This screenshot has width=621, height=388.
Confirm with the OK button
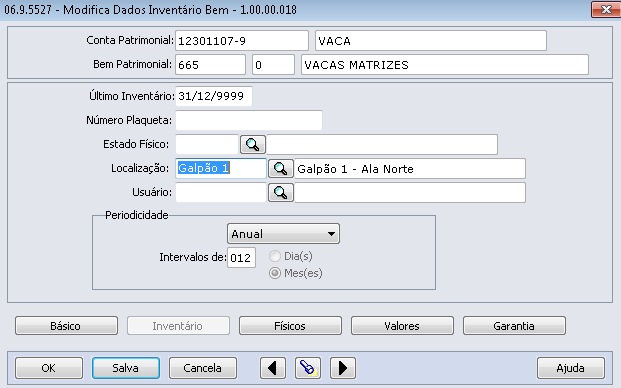tap(49, 368)
